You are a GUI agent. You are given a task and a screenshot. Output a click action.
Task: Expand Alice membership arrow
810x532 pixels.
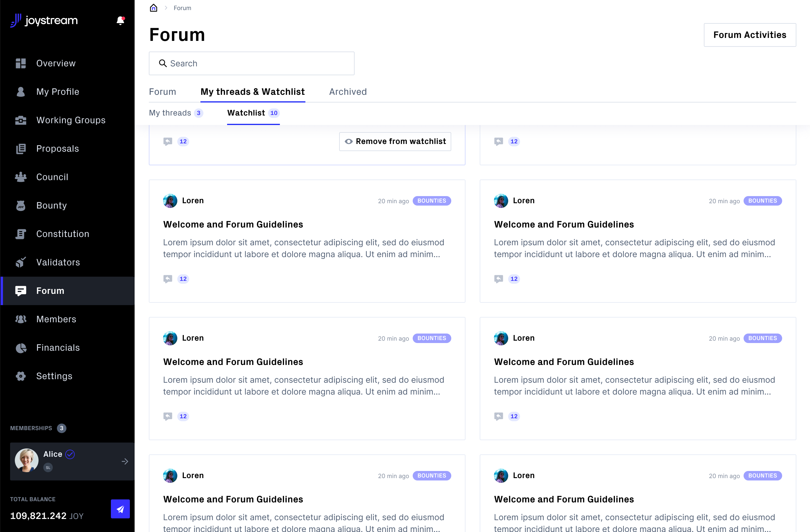(x=125, y=461)
